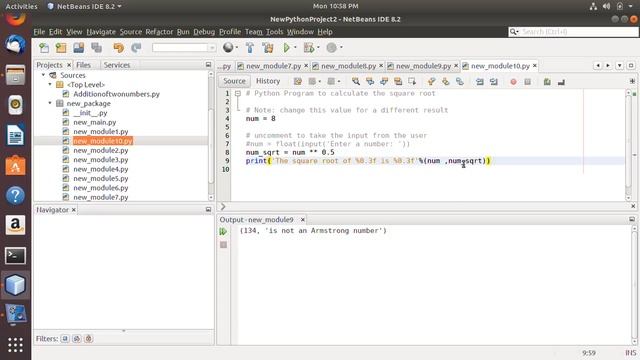Open Run Project dropdown arrow
This screenshot has height=360, width=640.
(295, 47)
